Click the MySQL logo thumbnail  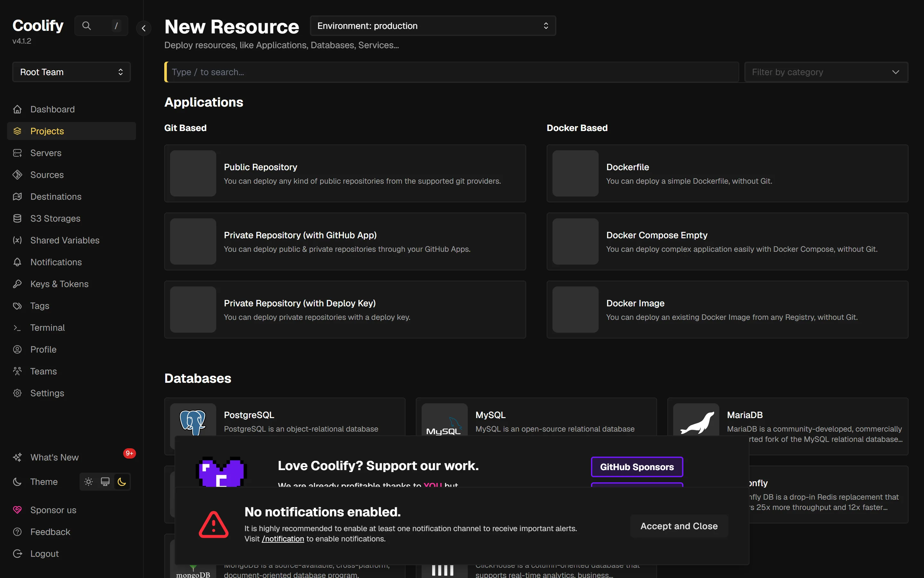click(444, 426)
